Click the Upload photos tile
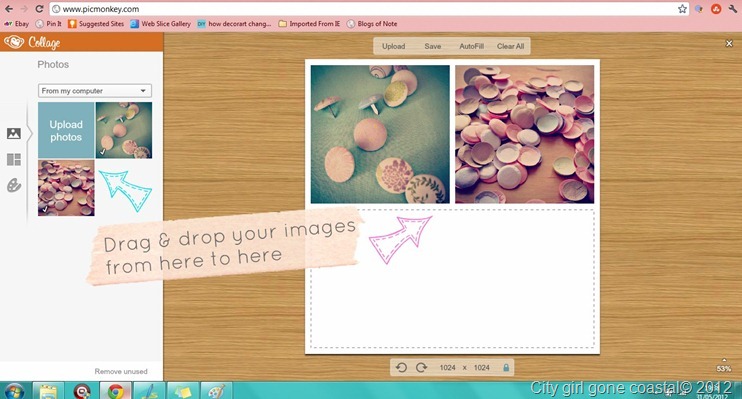The height and width of the screenshot is (399, 742). [66, 130]
